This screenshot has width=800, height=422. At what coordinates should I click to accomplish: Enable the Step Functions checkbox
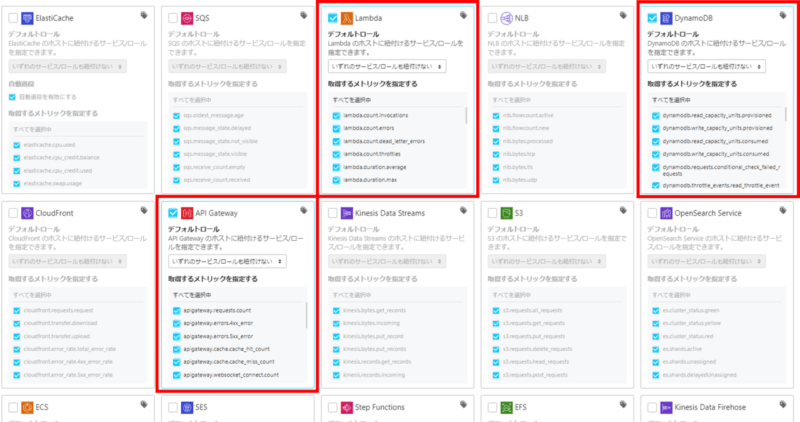[x=333, y=408]
